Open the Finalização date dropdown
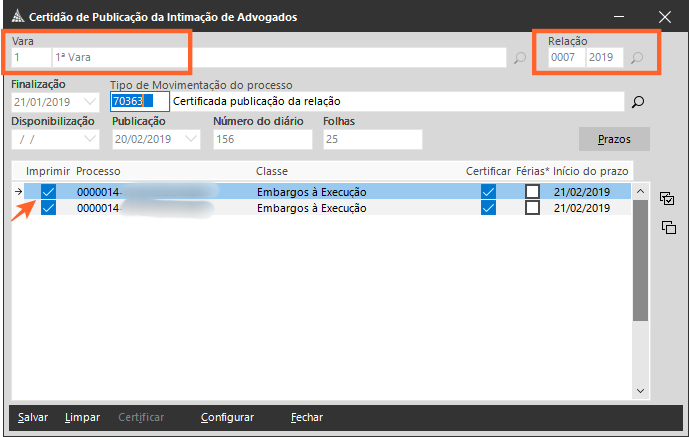This screenshot has width=689, height=437. point(90,102)
